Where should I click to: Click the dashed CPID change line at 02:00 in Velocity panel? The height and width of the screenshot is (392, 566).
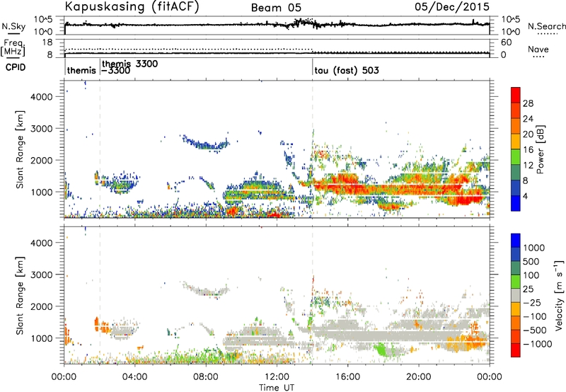coord(100,295)
